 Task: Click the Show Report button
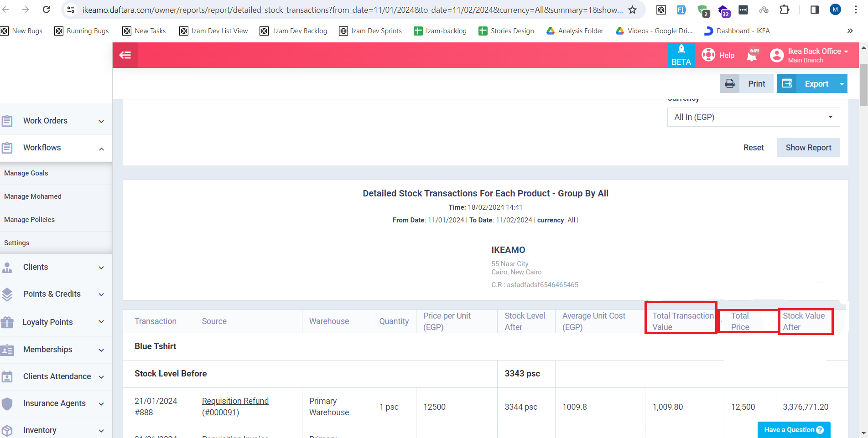click(808, 148)
